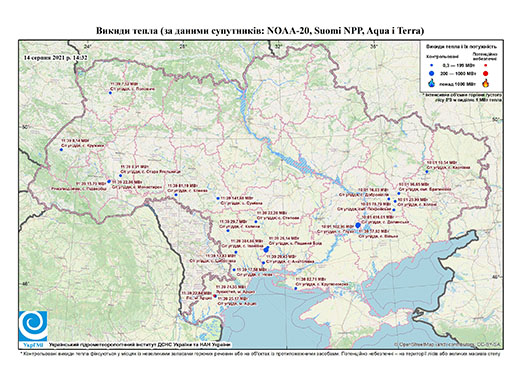Screen dimensions: 520x368
Task: Click the blue marker labeled 81.19 MW
Action: [x=176, y=195]
